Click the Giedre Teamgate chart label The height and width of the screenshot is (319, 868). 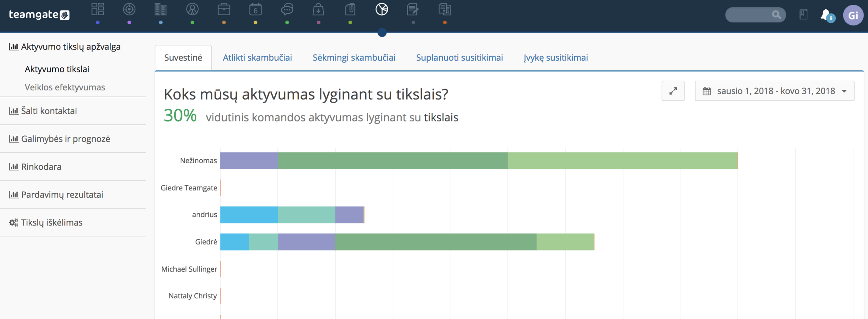click(x=189, y=188)
